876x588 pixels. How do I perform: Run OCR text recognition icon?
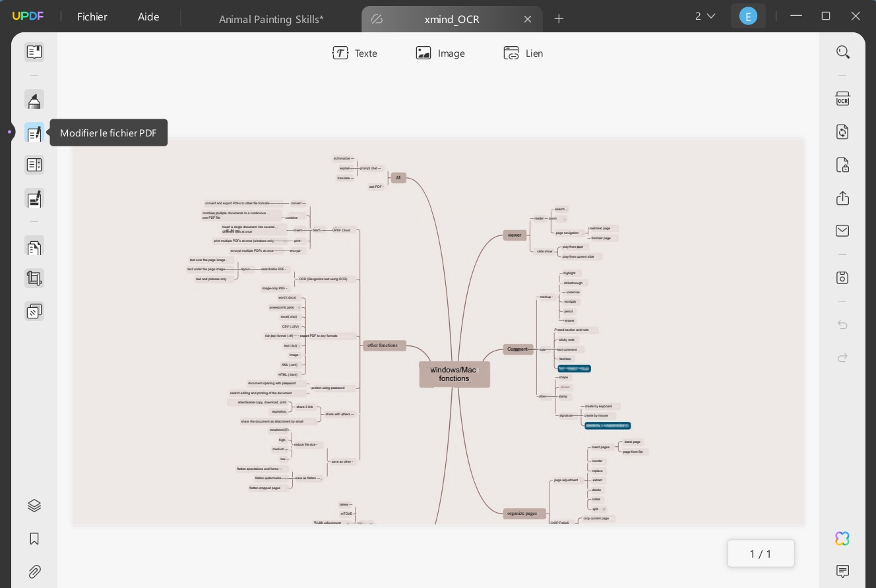tap(842, 99)
